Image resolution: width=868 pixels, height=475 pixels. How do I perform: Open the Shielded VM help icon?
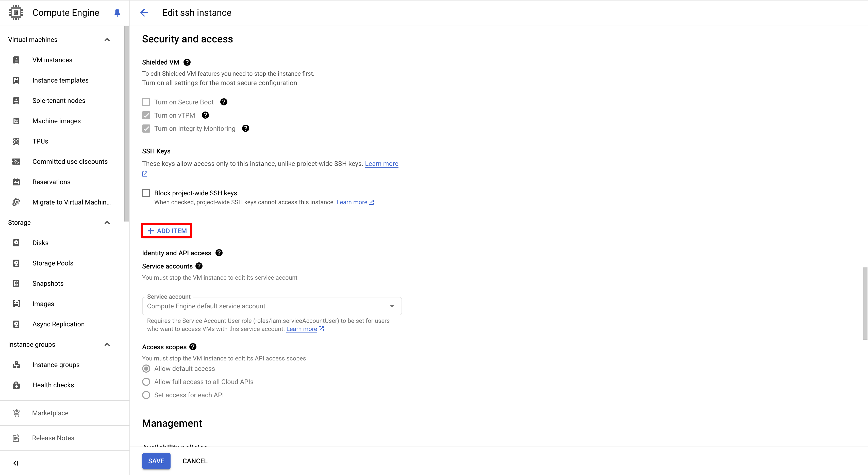click(x=187, y=62)
